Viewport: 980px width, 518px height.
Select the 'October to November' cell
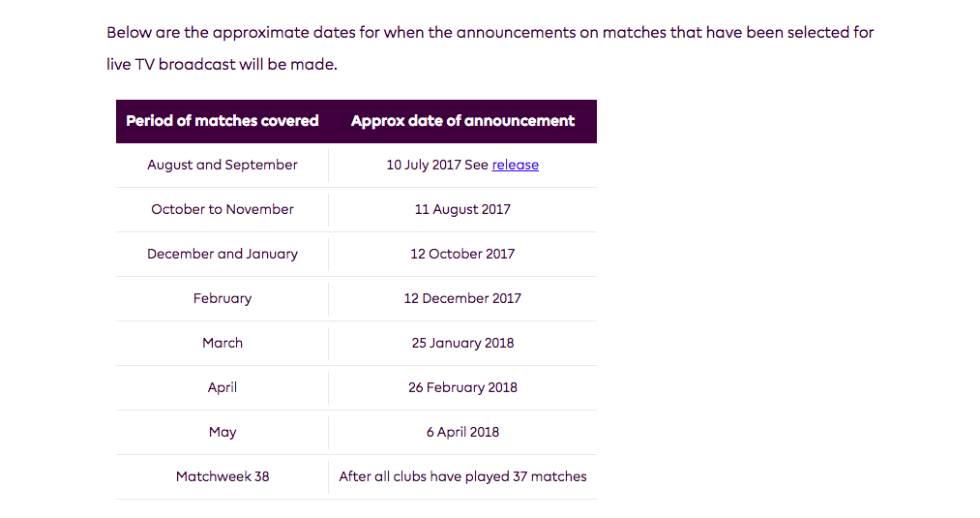223,209
